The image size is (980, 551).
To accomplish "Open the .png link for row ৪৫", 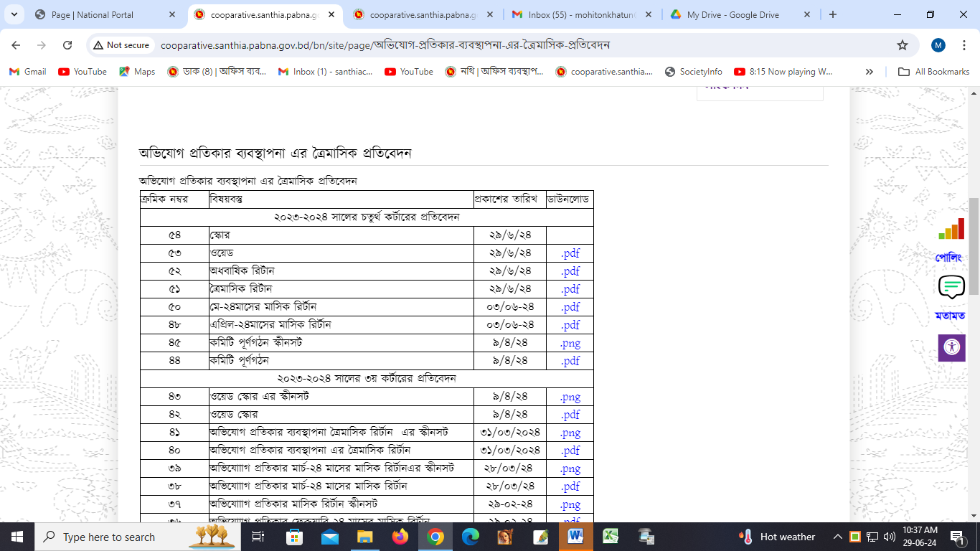I will [570, 343].
